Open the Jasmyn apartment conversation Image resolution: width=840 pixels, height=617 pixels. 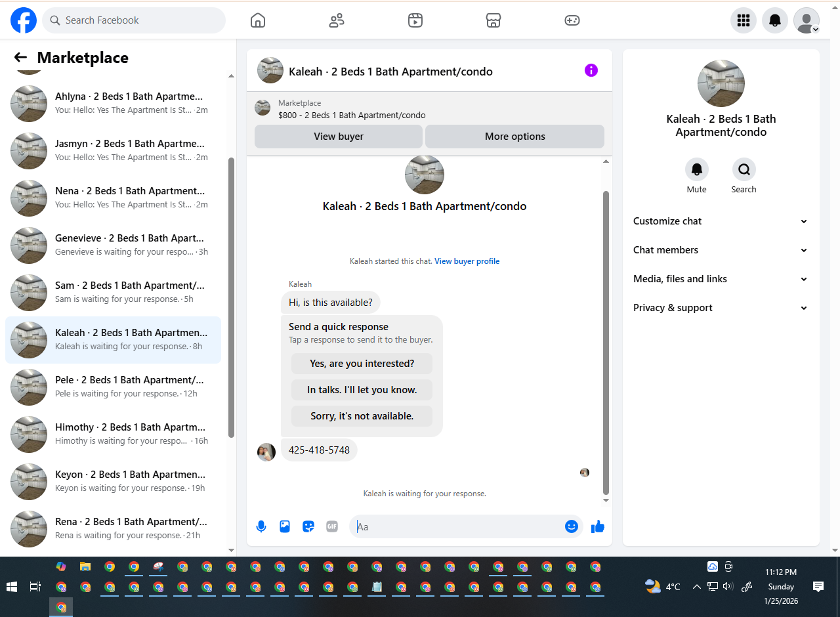[x=113, y=151]
